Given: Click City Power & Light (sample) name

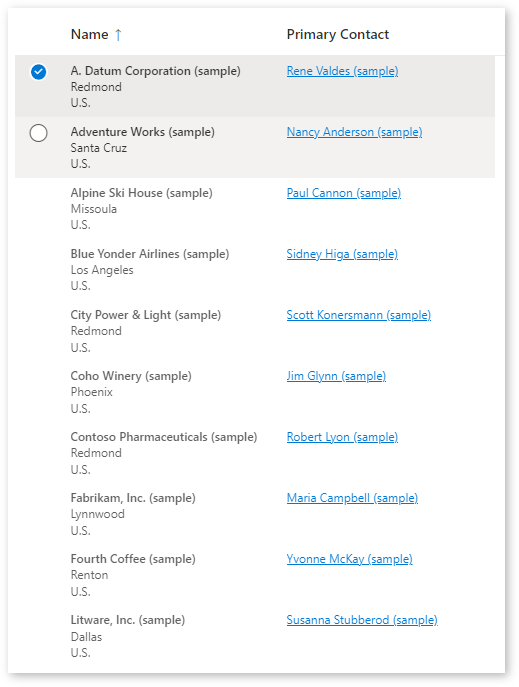Looking at the screenshot, I should pyautogui.click(x=146, y=315).
